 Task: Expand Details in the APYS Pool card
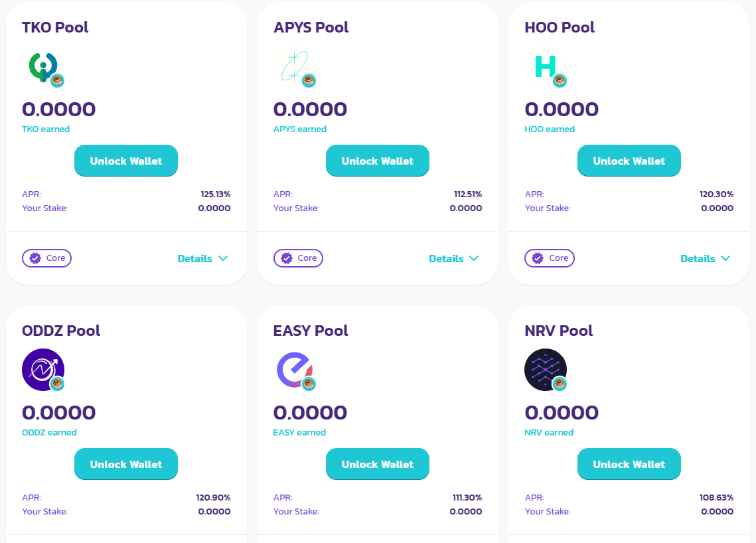(x=454, y=258)
